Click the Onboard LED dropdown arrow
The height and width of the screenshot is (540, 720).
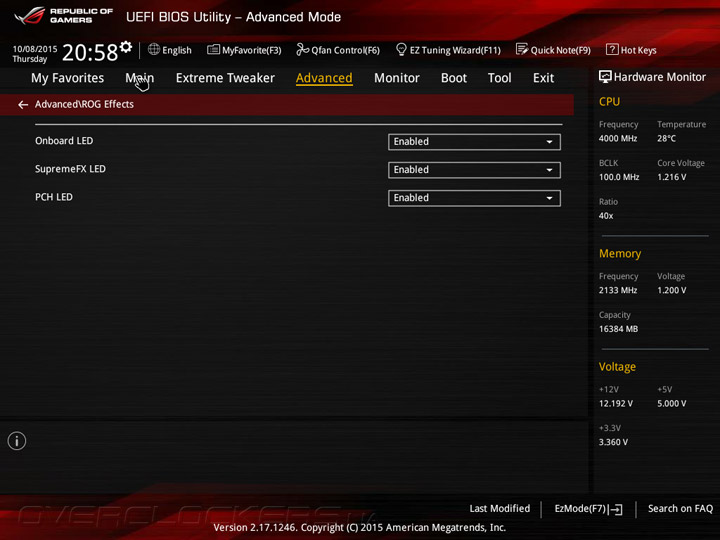coord(549,142)
